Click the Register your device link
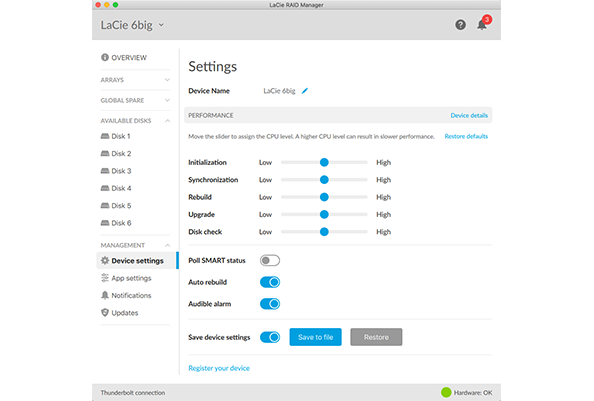 [219, 368]
